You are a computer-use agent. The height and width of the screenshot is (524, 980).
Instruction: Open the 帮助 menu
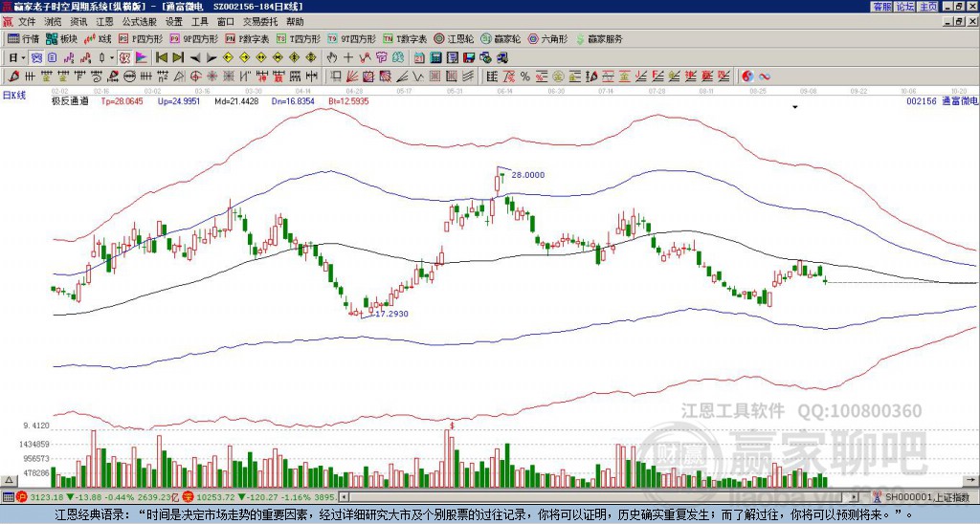[x=295, y=22]
